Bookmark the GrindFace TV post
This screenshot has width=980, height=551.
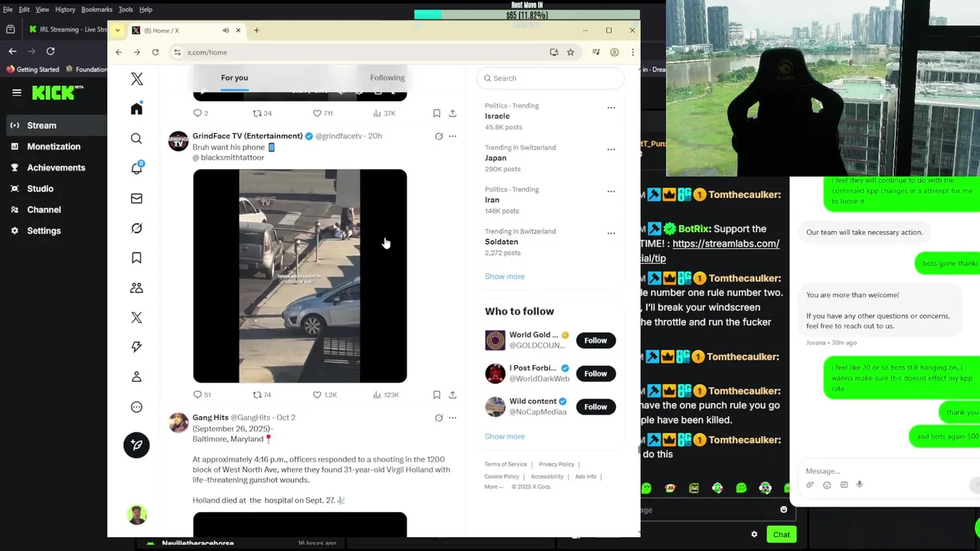[x=436, y=395]
